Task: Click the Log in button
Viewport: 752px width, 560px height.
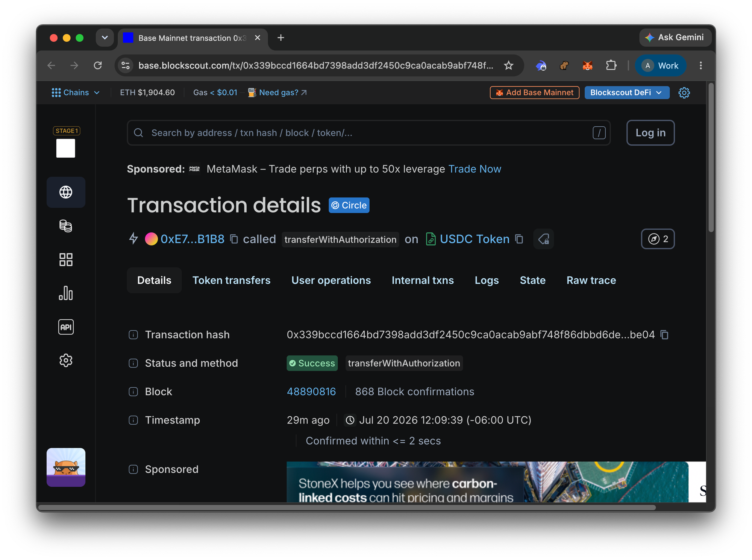Action: pyautogui.click(x=650, y=133)
